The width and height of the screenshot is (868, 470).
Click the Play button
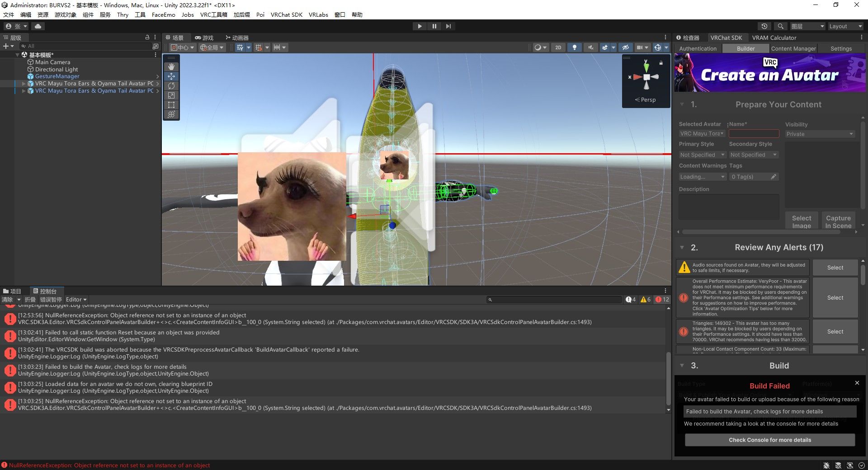[420, 26]
